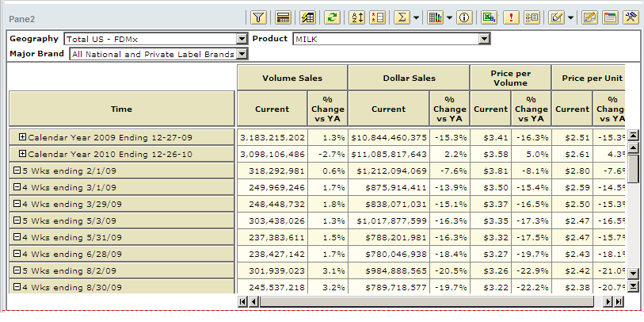644x322 pixels.
Task: Click the green refresh icon
Action: (x=332, y=17)
